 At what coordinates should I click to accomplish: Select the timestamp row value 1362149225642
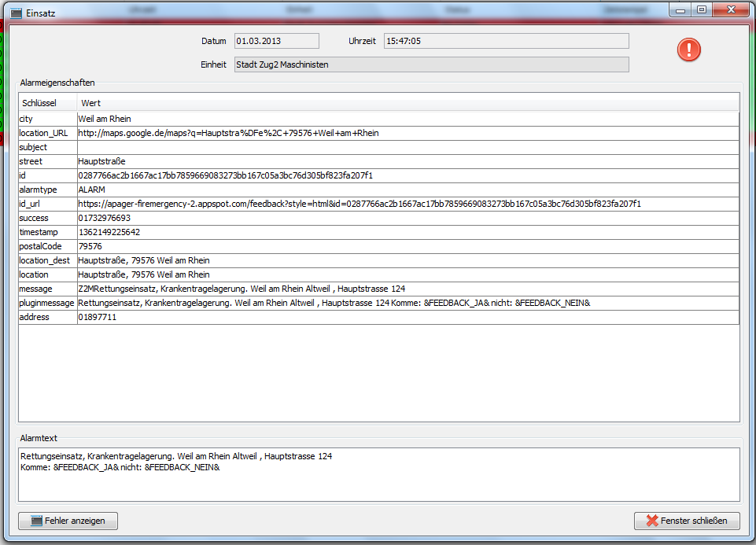click(109, 232)
